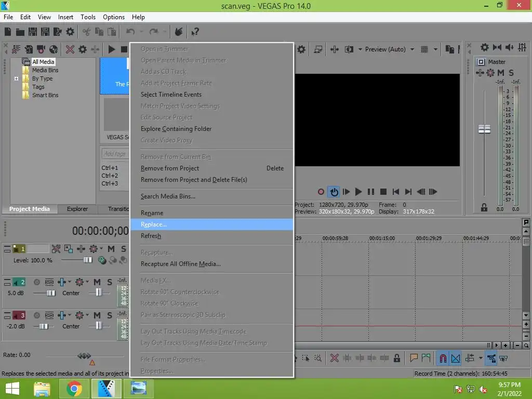
Task: Select Media Bins in tree
Action: tap(45, 70)
